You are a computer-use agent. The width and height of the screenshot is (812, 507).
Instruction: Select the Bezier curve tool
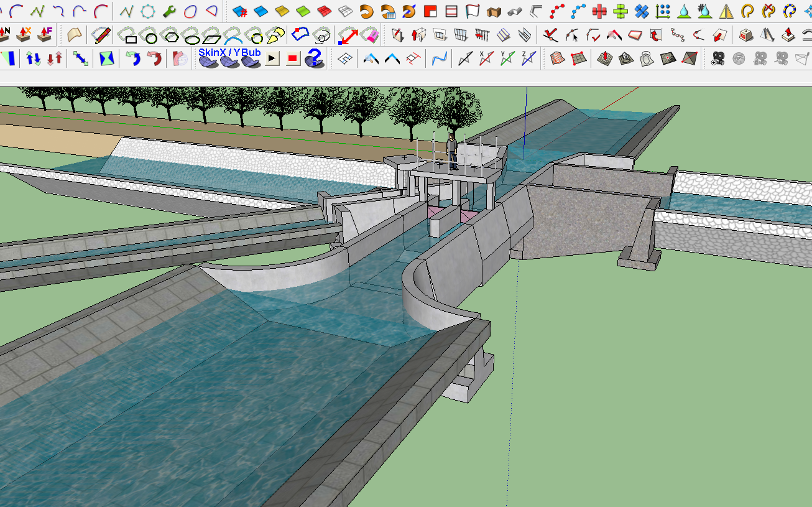(16, 11)
